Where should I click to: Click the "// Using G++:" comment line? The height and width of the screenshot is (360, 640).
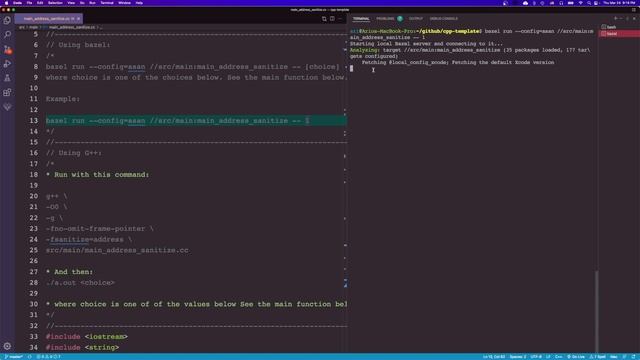click(74, 153)
